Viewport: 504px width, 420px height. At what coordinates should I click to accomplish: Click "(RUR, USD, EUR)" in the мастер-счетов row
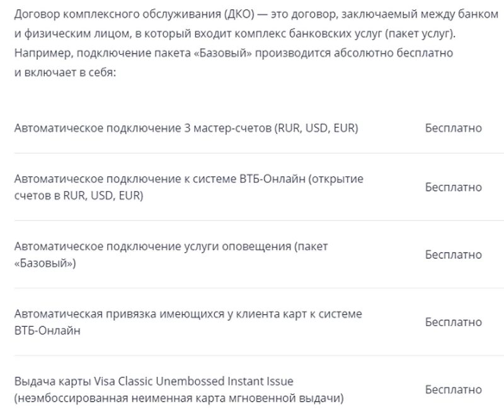pos(316,128)
